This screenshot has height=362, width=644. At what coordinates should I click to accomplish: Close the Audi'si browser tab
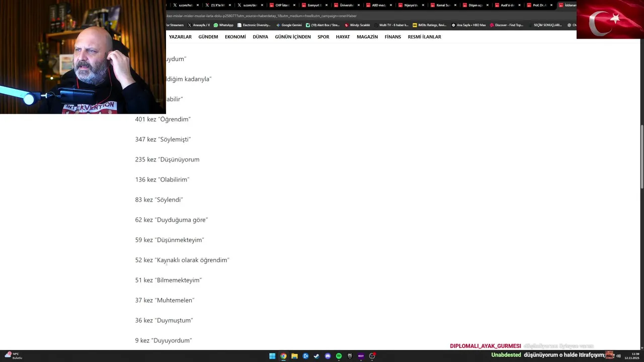(520, 5)
